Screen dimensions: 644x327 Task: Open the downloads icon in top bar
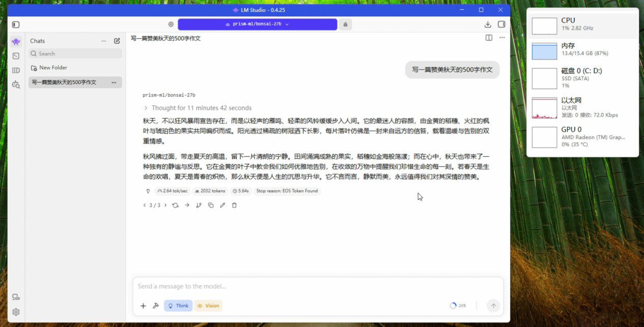488,24
